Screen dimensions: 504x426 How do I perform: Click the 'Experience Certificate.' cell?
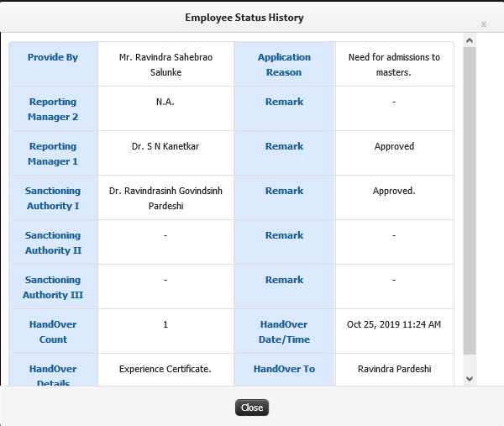pyautogui.click(x=165, y=369)
